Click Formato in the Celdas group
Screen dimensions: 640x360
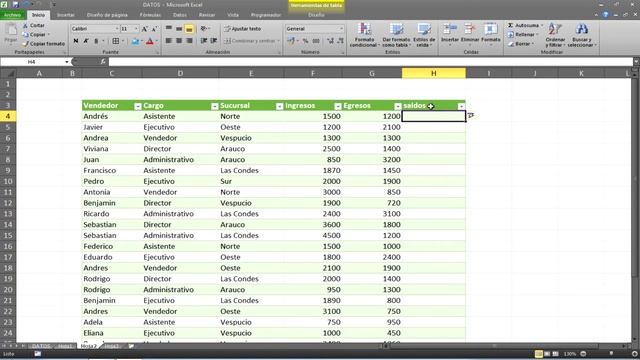coord(491,34)
